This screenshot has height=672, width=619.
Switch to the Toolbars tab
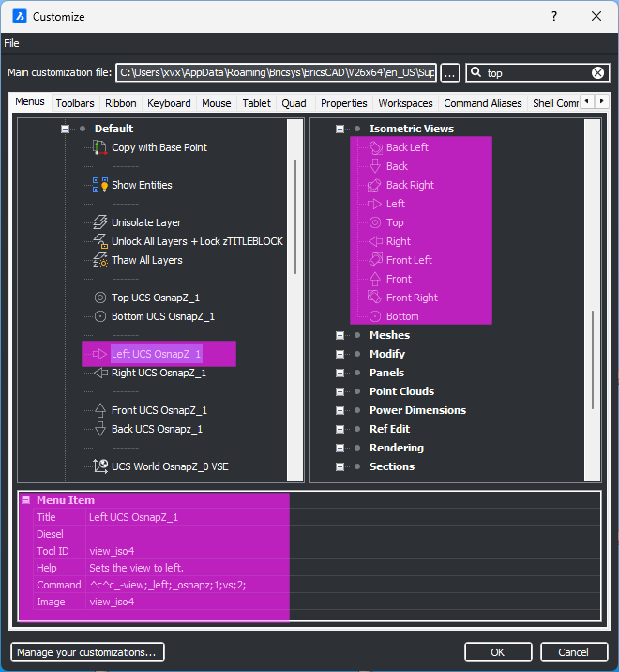(x=75, y=103)
